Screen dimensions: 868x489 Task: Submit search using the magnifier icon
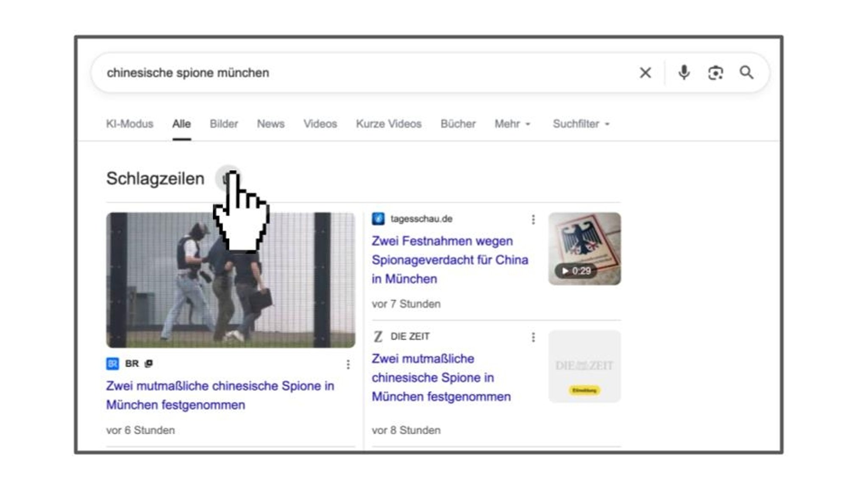click(x=746, y=73)
